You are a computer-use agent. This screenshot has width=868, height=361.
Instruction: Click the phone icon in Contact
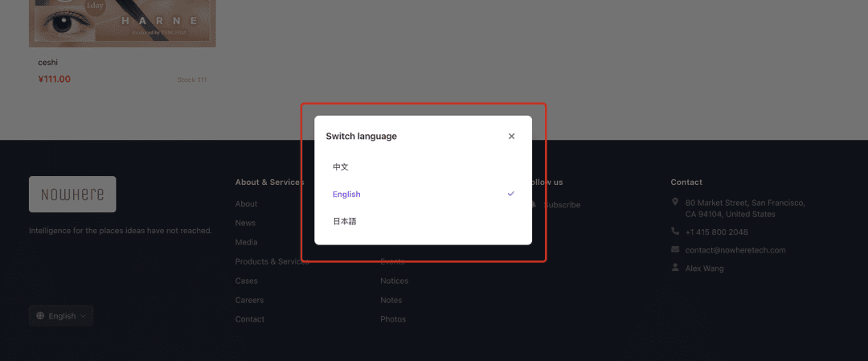675,231
